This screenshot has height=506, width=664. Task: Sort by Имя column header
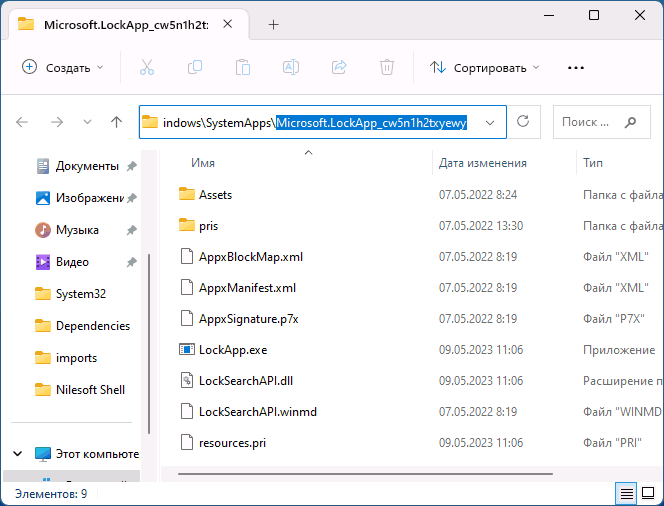[x=203, y=163]
